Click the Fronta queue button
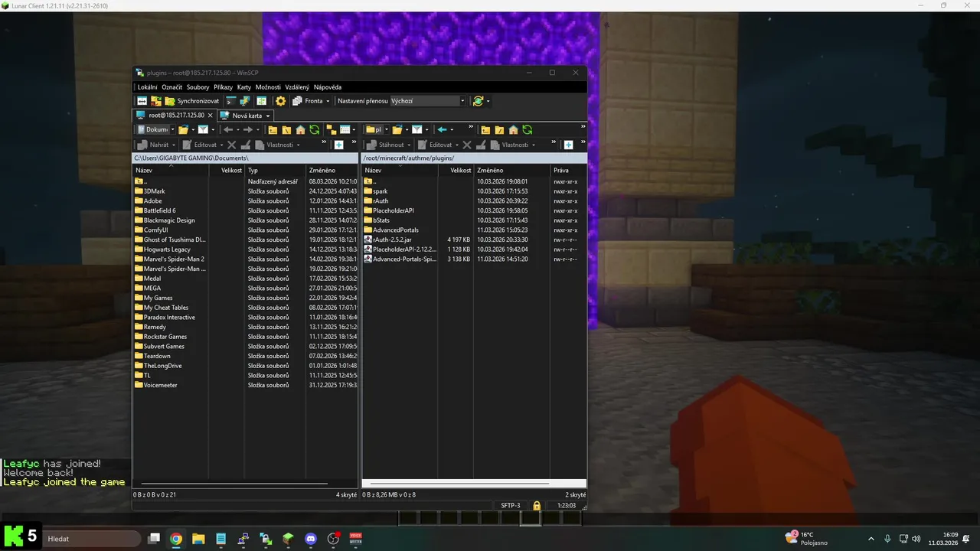Viewport: 980px width, 551px height. click(308, 101)
